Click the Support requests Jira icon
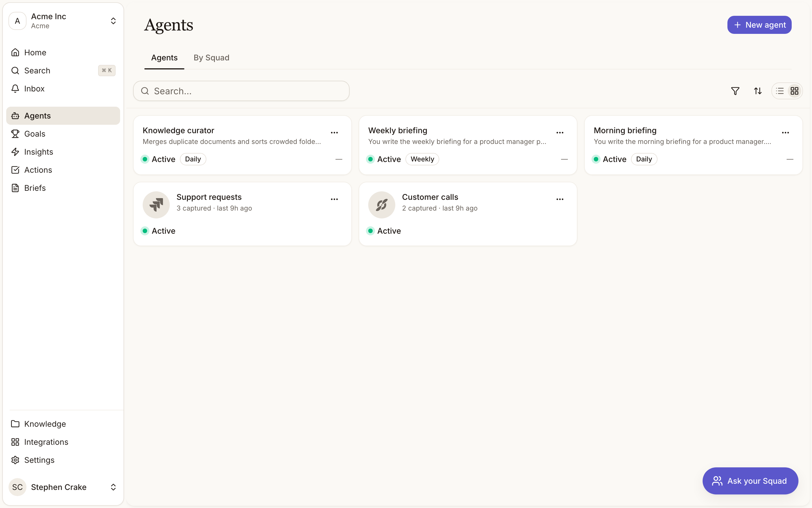This screenshot has height=508, width=812. click(156, 205)
